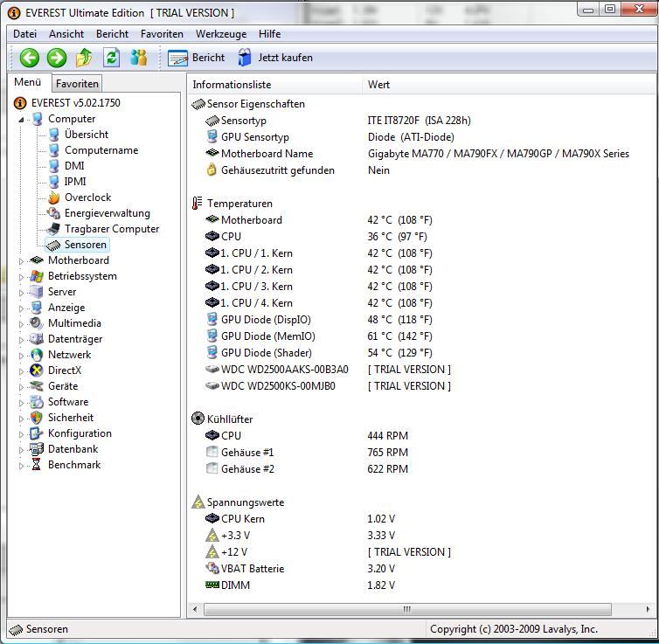Refresh using the green arrows page icon

pyautogui.click(x=111, y=58)
